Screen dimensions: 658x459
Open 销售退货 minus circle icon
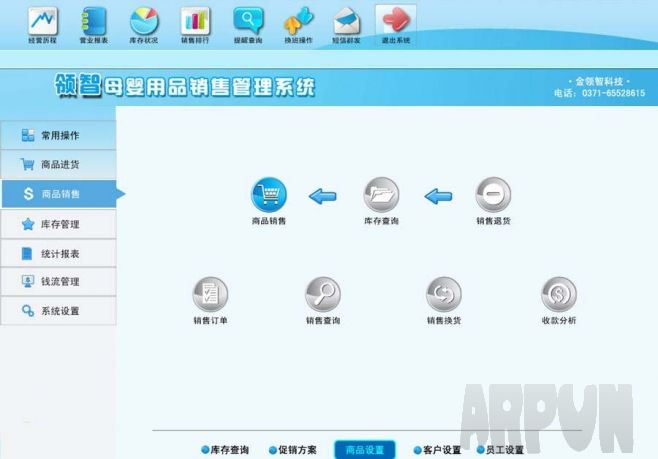pos(493,194)
